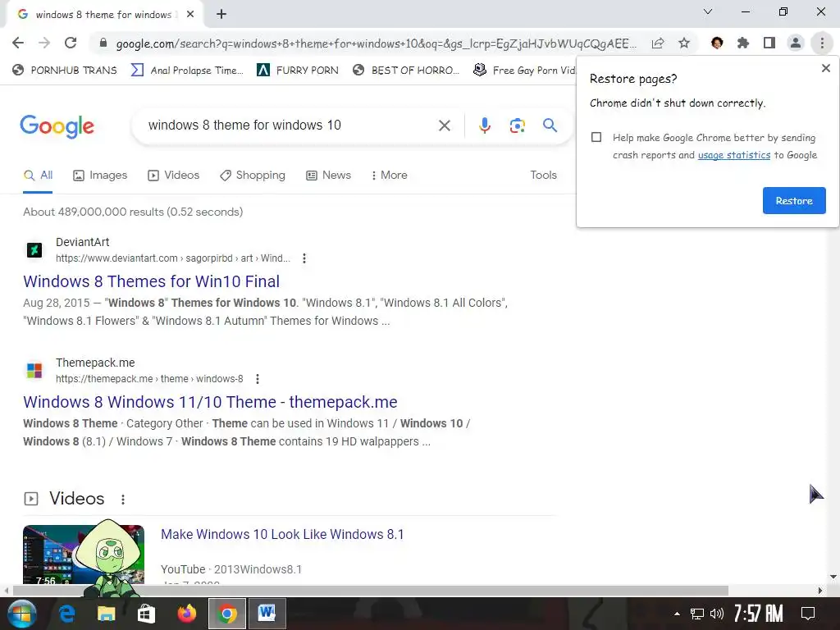The width and height of the screenshot is (840, 630).
Task: Click the address bar URL
Action: pyautogui.click(x=376, y=43)
